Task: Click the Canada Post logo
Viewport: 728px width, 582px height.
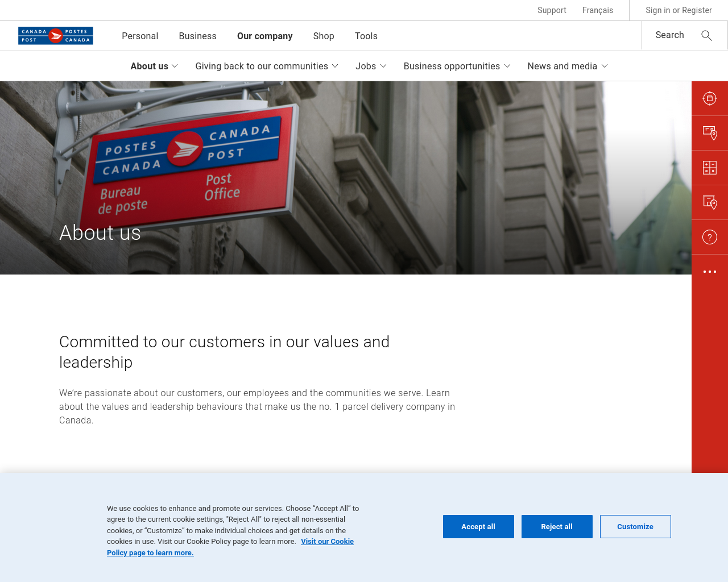Action: [x=56, y=36]
